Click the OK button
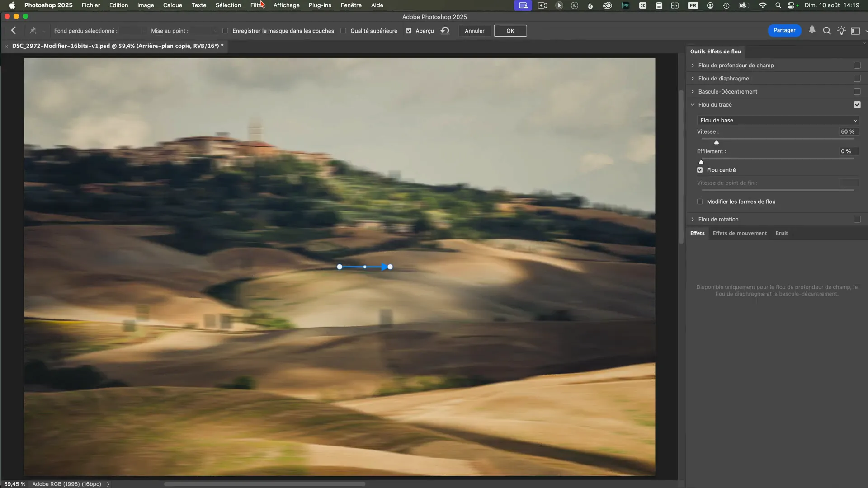 (510, 31)
